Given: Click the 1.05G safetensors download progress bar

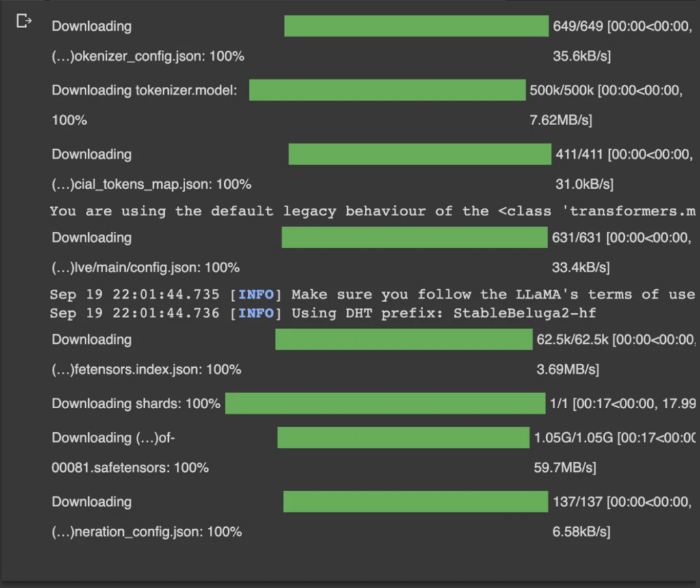Looking at the screenshot, I should (x=403, y=438).
